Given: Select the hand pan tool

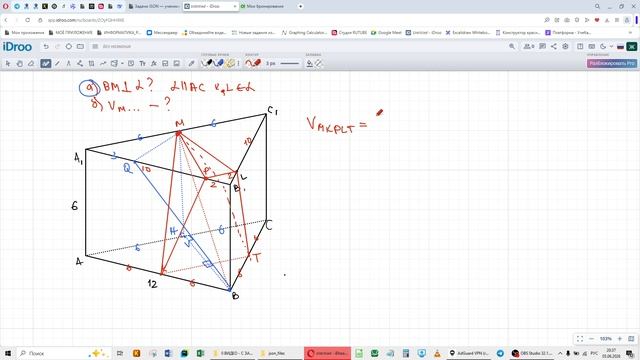Looking at the screenshot, I should 20,63.
